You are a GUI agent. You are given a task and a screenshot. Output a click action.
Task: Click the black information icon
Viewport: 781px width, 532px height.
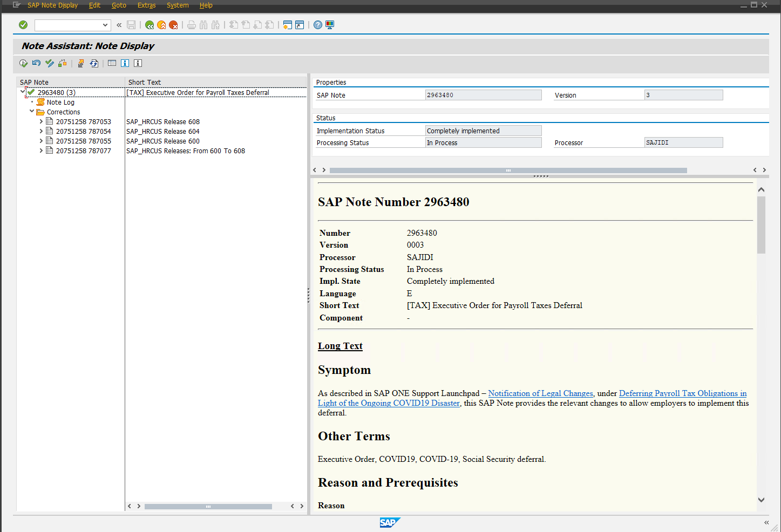138,63
